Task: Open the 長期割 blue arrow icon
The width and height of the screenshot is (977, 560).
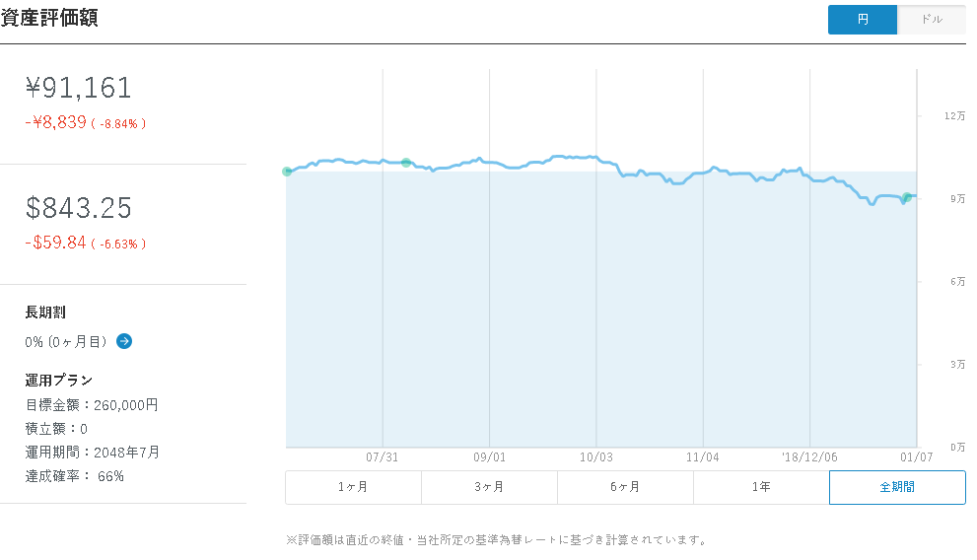Action: 124,341
